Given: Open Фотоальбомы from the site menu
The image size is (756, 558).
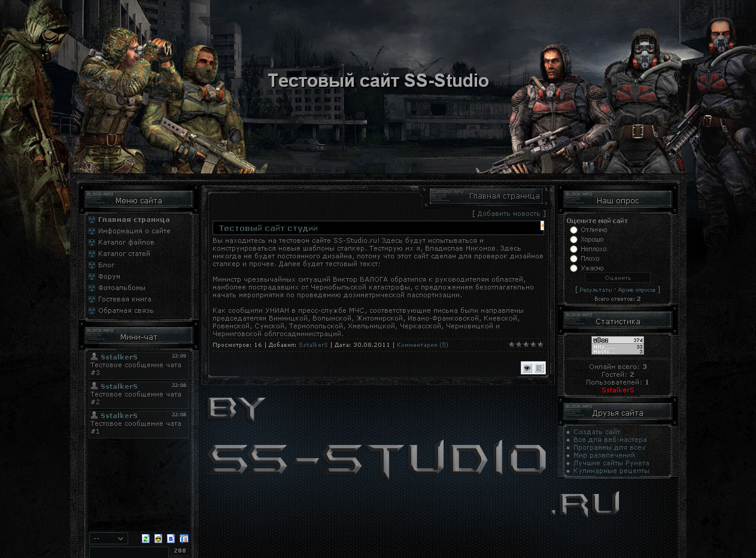Looking at the screenshot, I should click(122, 288).
